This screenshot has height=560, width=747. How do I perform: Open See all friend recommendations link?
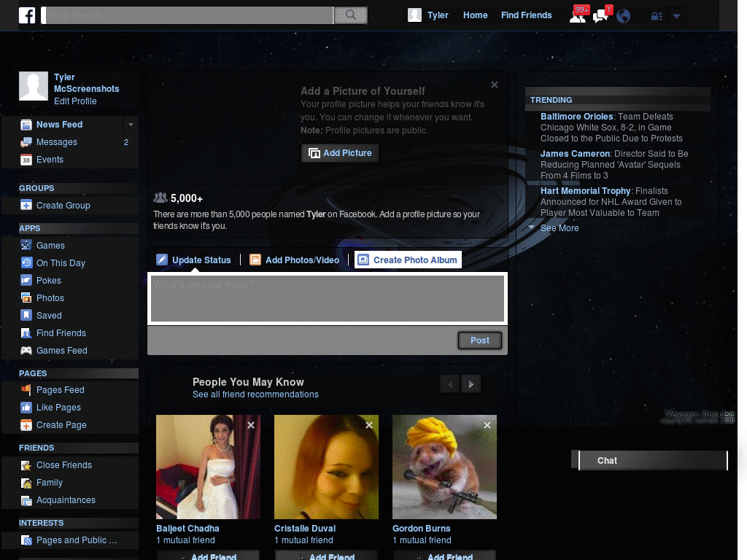click(x=255, y=394)
